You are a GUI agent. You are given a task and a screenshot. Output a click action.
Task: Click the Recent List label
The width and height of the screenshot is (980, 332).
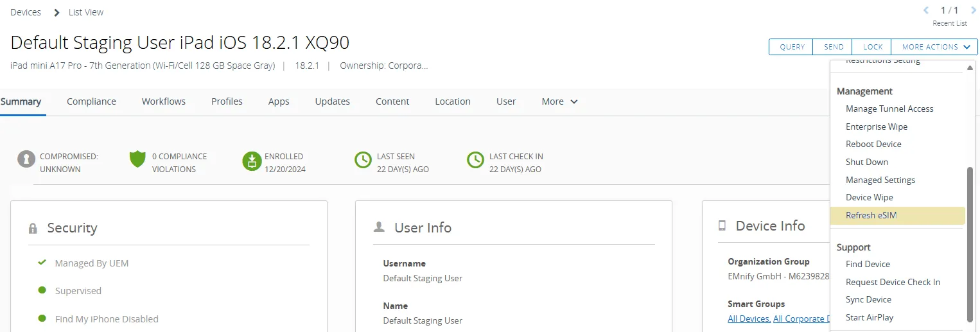950,23
